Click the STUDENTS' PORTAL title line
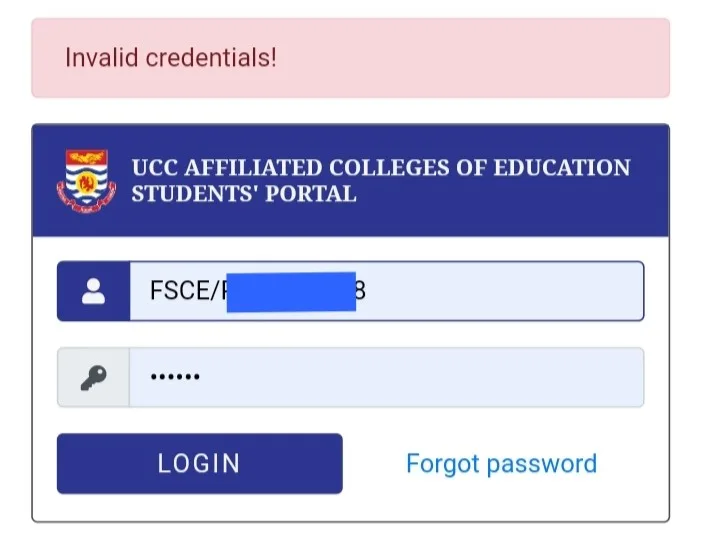 [x=244, y=194]
